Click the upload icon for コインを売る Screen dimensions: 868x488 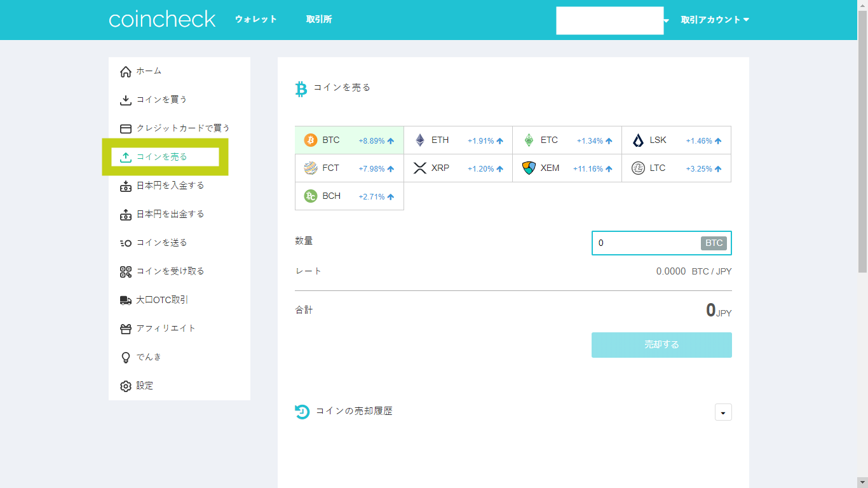(126, 157)
